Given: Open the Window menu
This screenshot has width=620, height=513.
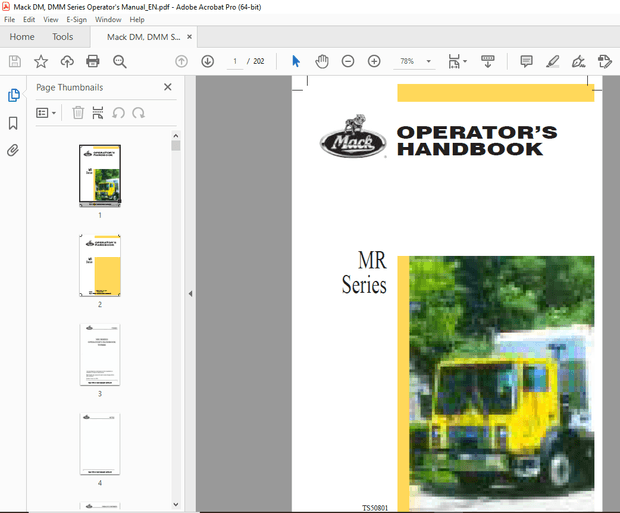Looking at the screenshot, I should click(108, 19).
